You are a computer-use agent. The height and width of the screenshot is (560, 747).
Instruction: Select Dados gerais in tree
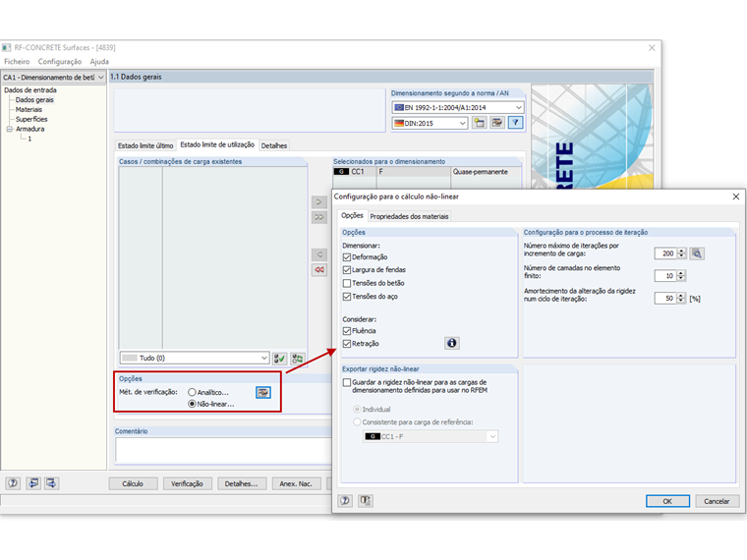pyautogui.click(x=34, y=100)
